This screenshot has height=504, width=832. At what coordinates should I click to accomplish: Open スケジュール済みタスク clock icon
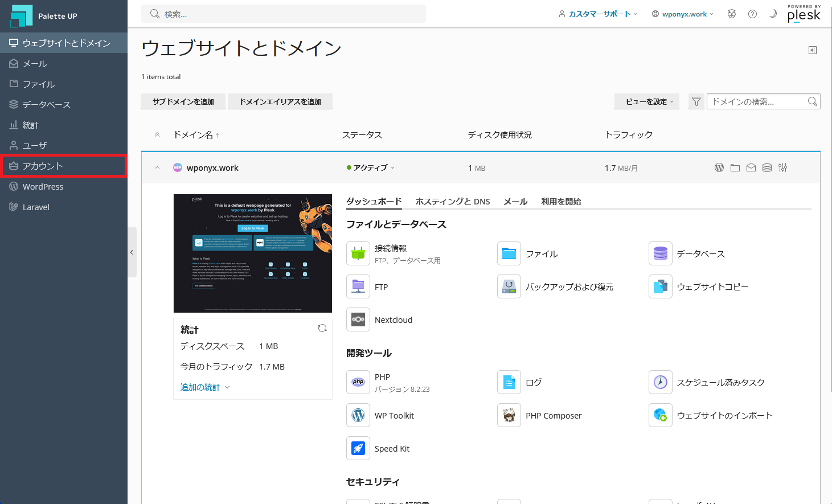[x=661, y=382]
